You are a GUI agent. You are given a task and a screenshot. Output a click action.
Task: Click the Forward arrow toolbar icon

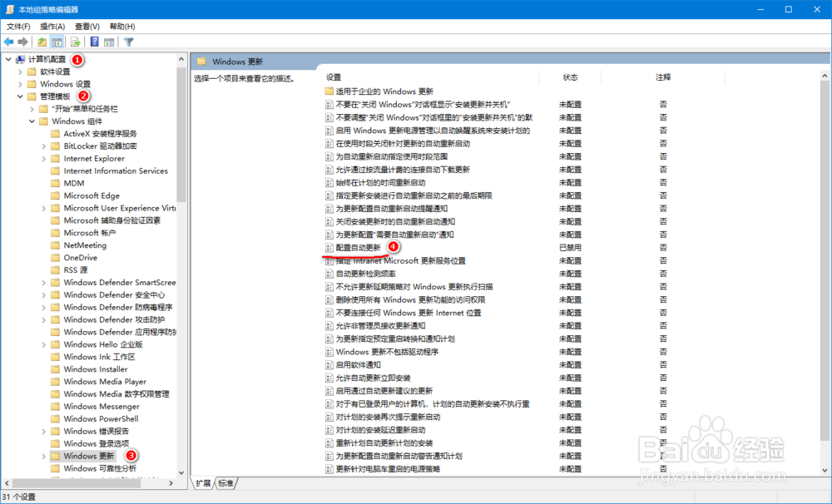tap(22, 42)
